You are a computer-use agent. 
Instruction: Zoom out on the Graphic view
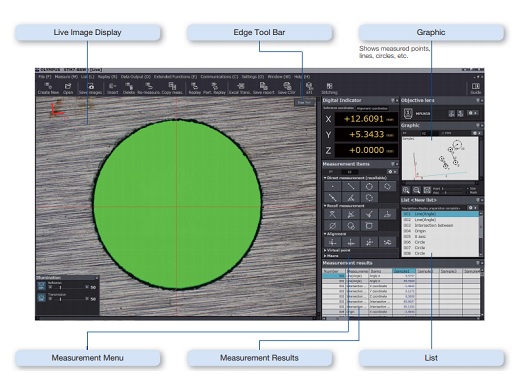416,190
